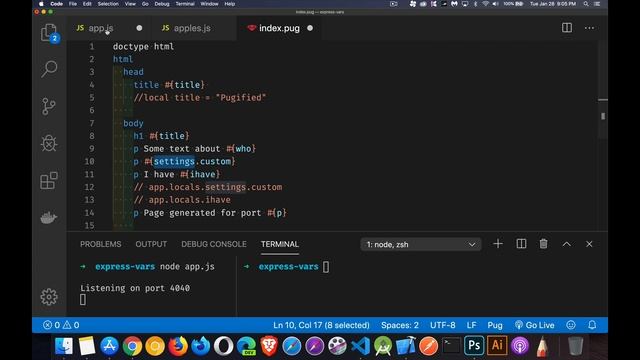Open the Extensions view
The height and width of the screenshot is (360, 640).
[49, 180]
